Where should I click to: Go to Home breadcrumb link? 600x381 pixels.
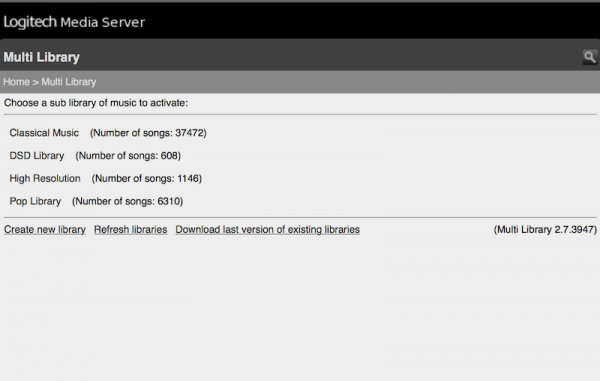coord(16,82)
